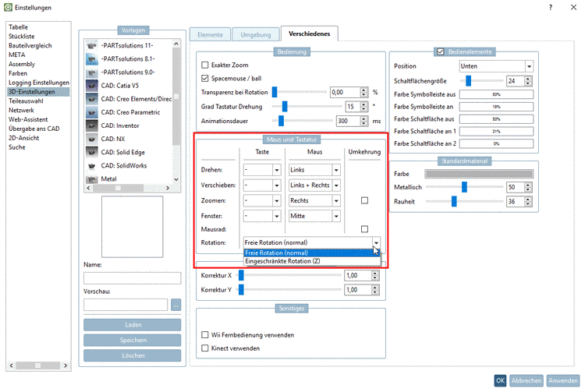The height and width of the screenshot is (392, 585).
Task: Select the Verschiedenes tab
Action: (310, 34)
